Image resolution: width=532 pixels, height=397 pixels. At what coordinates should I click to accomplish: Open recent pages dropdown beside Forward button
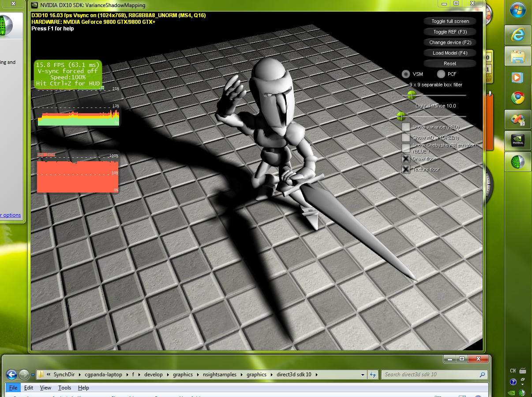(33, 375)
